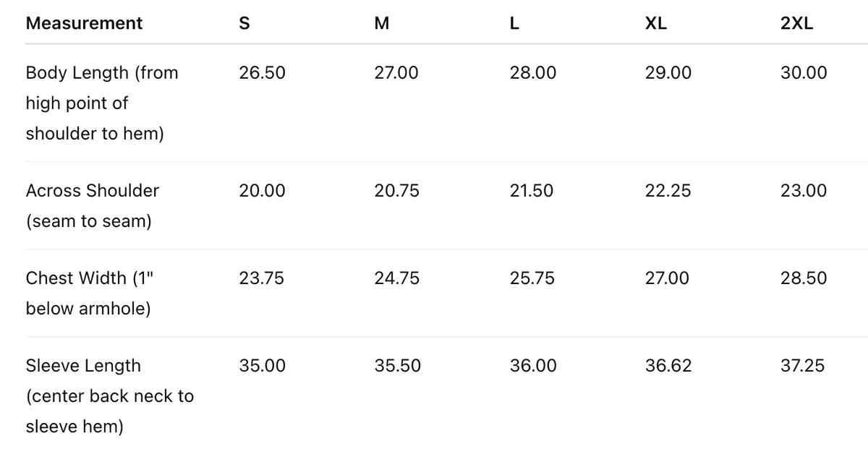Viewport: 868px width, 454px height.
Task: Select Across Shoulder value 22.25 for XL
Action: tap(668, 191)
